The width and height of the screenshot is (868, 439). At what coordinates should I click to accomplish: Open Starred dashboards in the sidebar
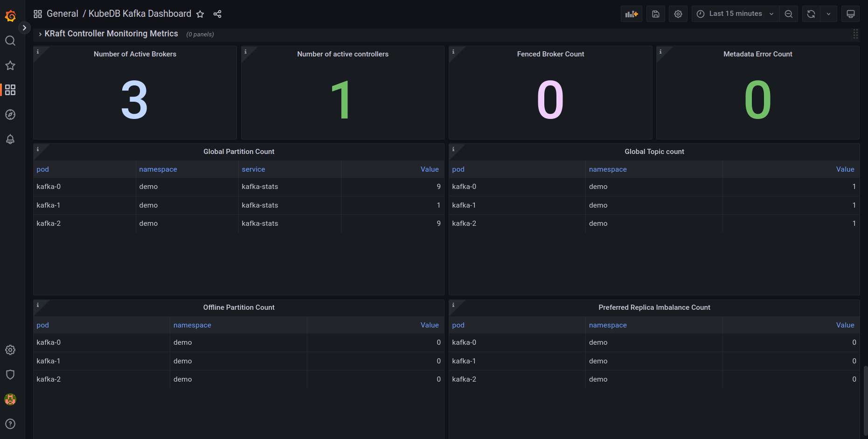pyautogui.click(x=10, y=65)
